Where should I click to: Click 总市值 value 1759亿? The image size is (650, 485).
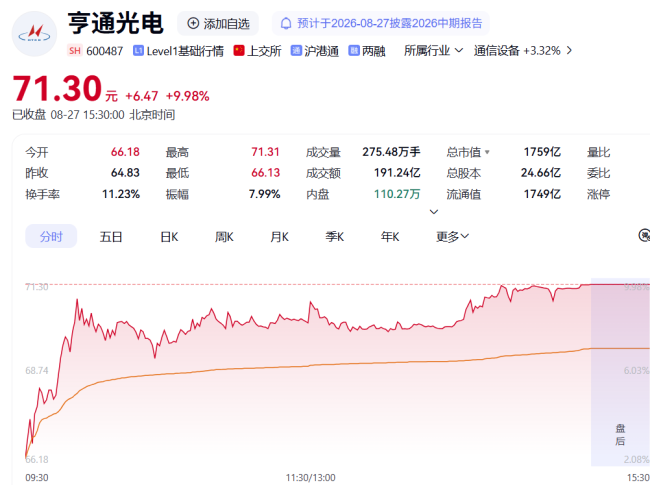click(542, 152)
